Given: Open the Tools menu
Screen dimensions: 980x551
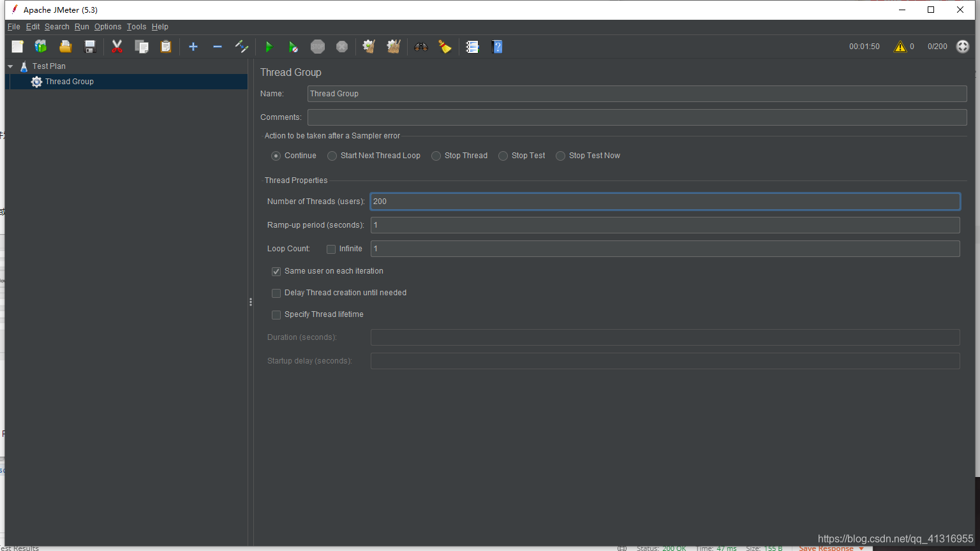Looking at the screenshot, I should (137, 27).
